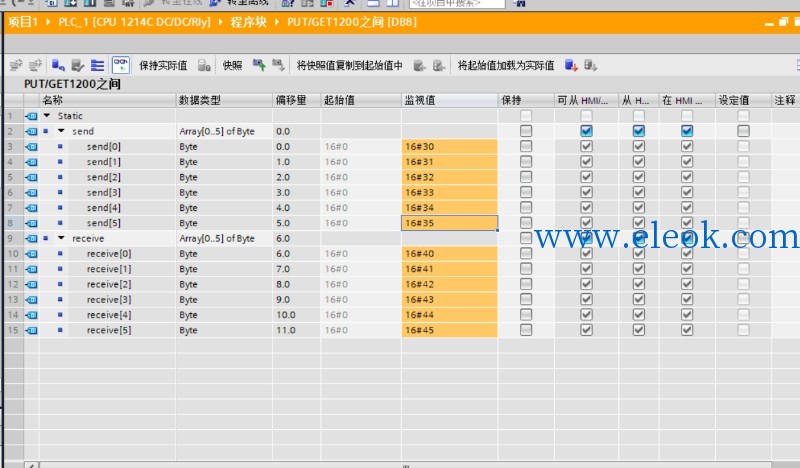This screenshot has height=468, width=800.
Task: Toggle 在HMI checkbox on send row
Action: coord(687,131)
